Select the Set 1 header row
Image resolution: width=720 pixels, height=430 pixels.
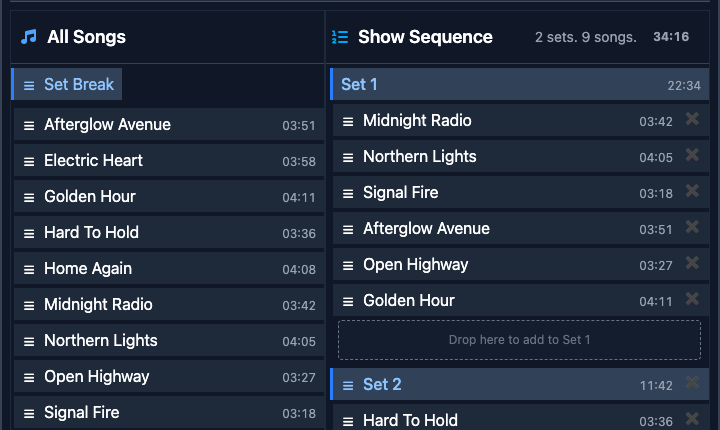pyautogui.click(x=500, y=85)
